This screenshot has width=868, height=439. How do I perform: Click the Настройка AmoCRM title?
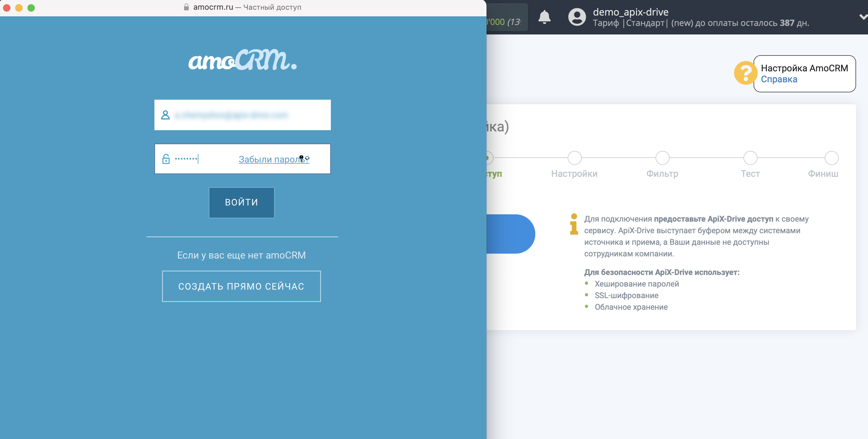804,68
